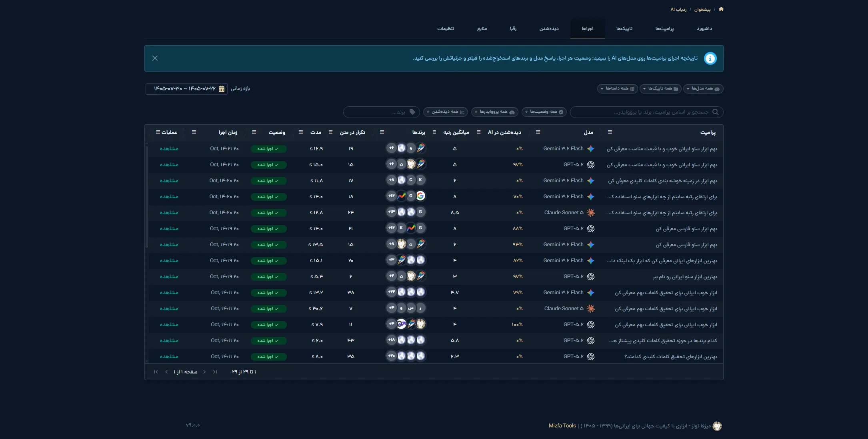Dismiss the blue info banner with X
The image size is (868, 439).
155,58
